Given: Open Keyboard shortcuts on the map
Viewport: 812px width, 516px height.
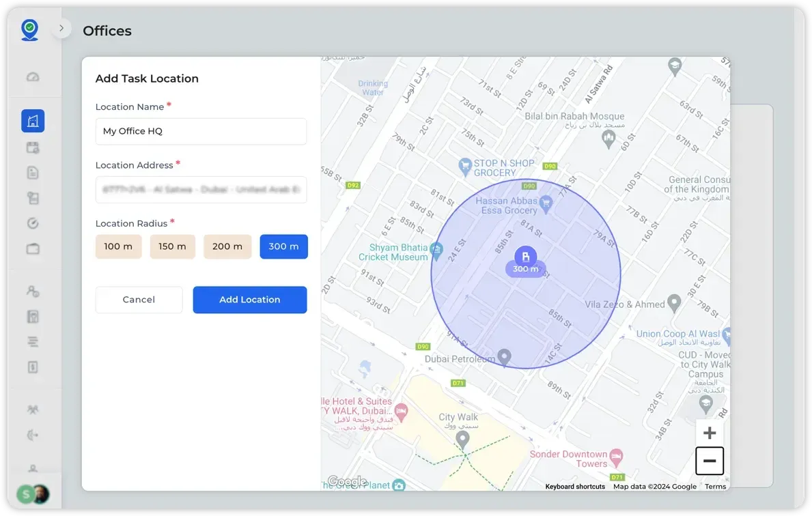Looking at the screenshot, I should click(x=574, y=486).
